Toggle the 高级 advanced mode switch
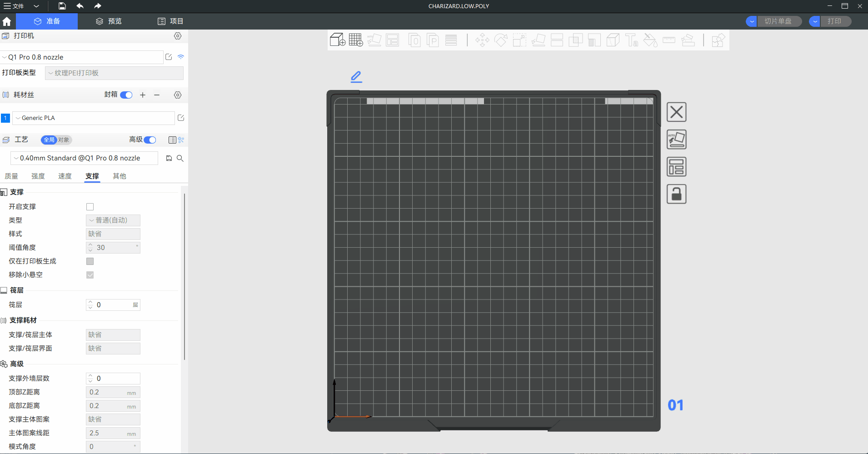868x454 pixels. [150, 140]
